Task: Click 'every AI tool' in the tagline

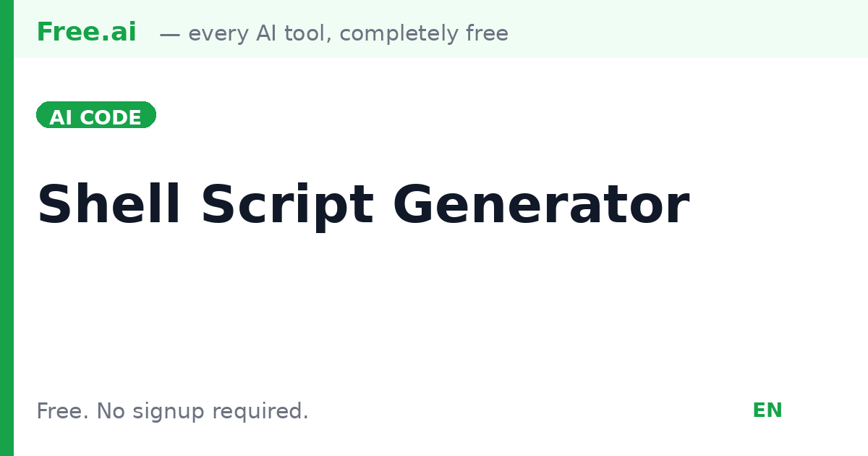Action: (257, 34)
